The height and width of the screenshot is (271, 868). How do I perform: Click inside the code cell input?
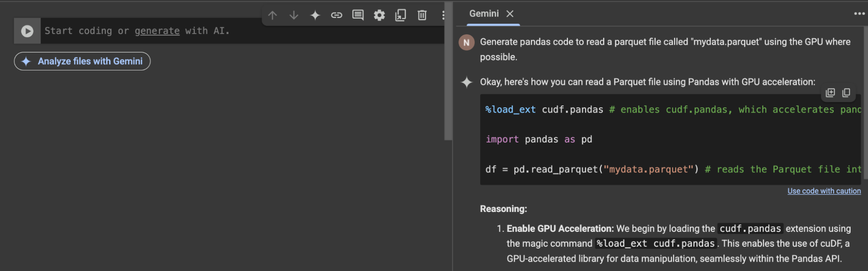243,31
